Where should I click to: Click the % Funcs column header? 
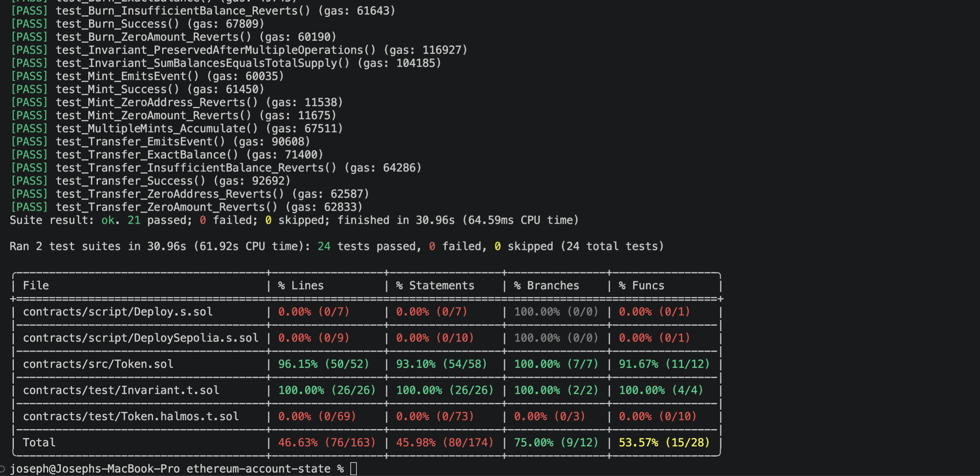click(641, 285)
